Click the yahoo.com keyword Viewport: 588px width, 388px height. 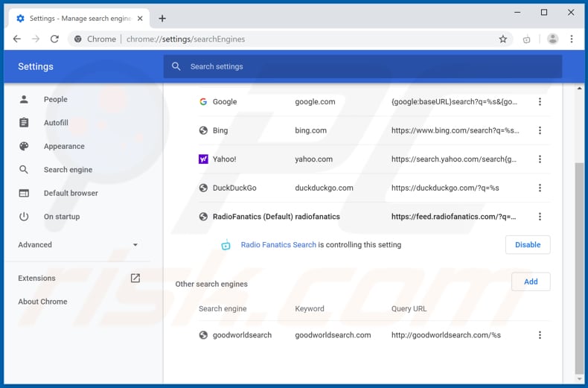[x=313, y=159]
